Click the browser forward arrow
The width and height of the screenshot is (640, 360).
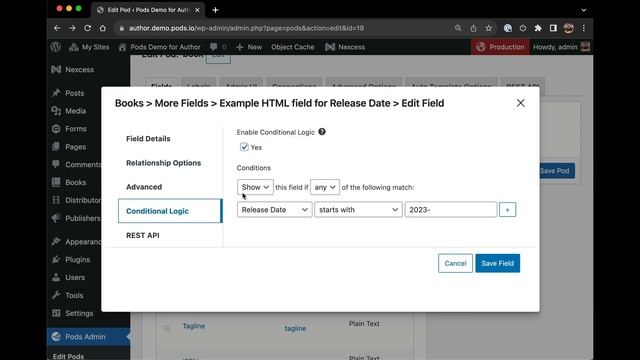pos(72,28)
